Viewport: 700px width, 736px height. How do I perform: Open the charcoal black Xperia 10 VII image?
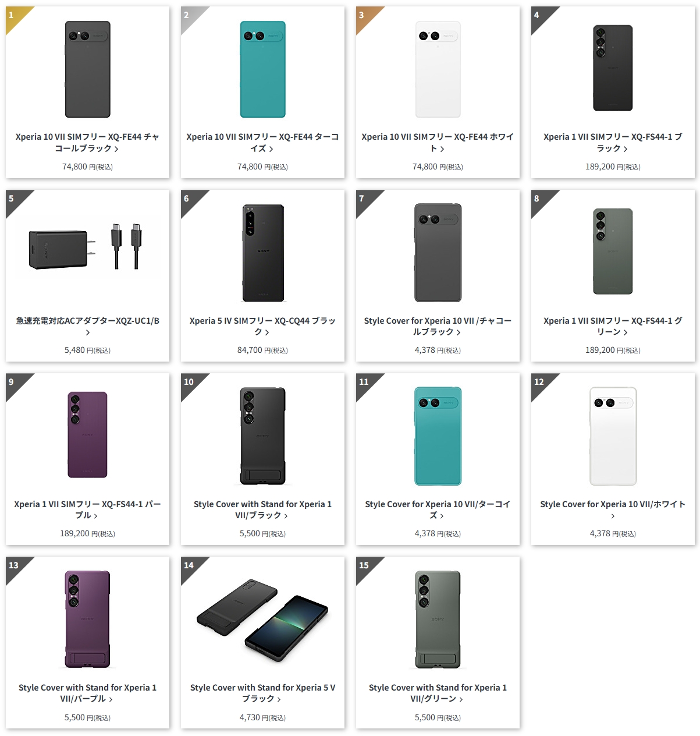click(87, 69)
